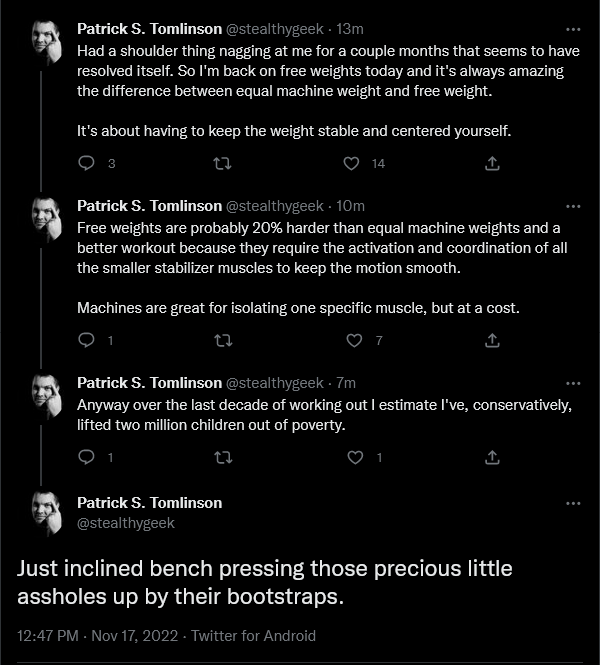Retweet the 13m free weights tweet

[x=222, y=163]
